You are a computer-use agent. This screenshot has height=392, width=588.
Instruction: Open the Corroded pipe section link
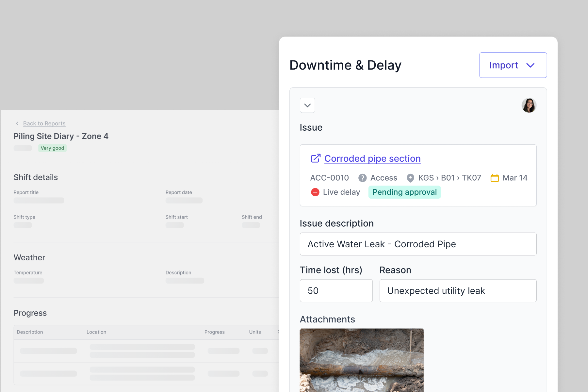click(372, 158)
